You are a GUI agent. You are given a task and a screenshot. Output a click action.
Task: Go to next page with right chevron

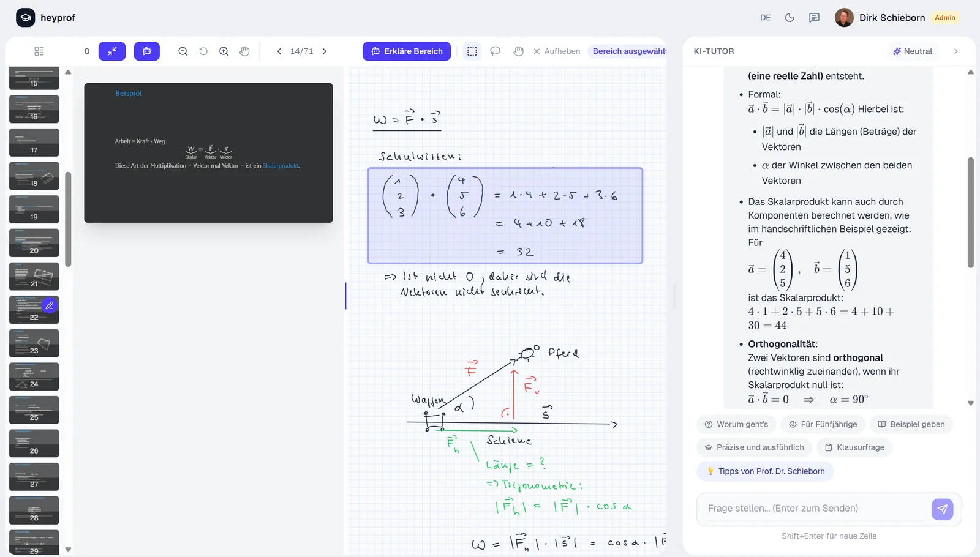[324, 51]
